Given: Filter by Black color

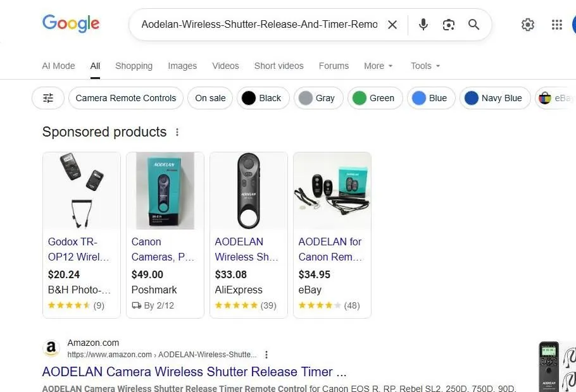Looking at the screenshot, I should pos(263,98).
